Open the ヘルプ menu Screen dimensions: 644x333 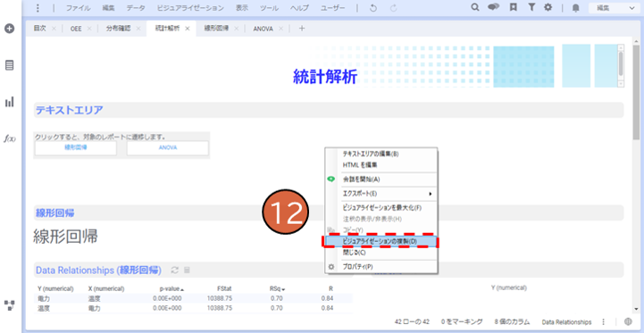(x=299, y=8)
